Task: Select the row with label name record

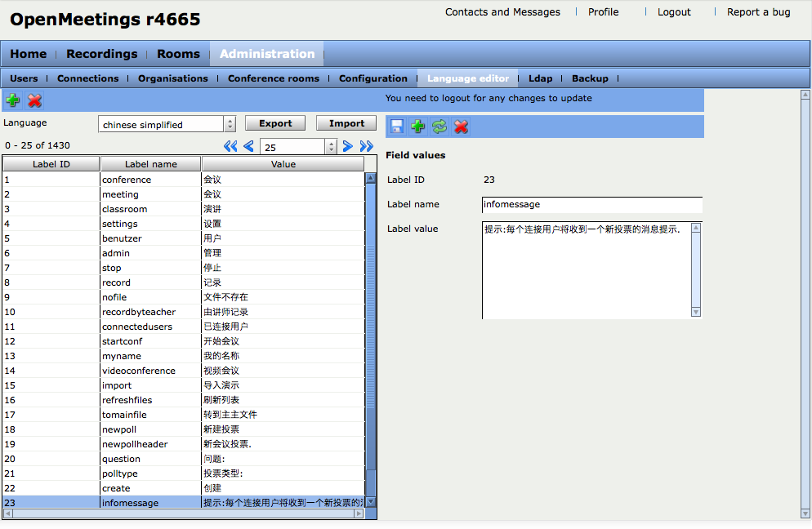Action: [184, 282]
